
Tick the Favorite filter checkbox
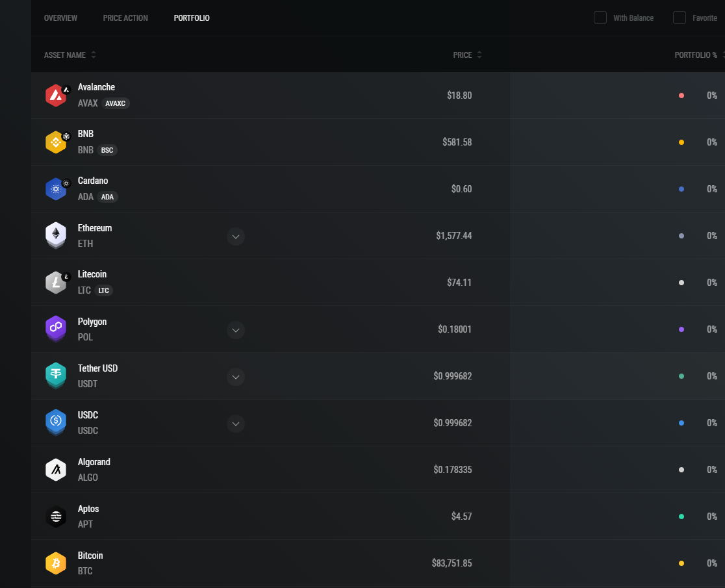(x=680, y=18)
